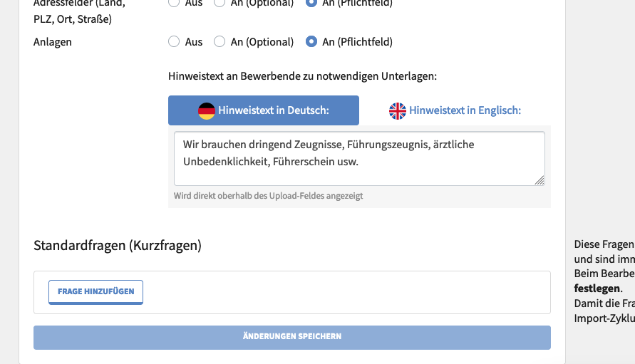Click the Upload-Feld helper text below textarea
The image size is (635, 364).
pyautogui.click(x=268, y=196)
